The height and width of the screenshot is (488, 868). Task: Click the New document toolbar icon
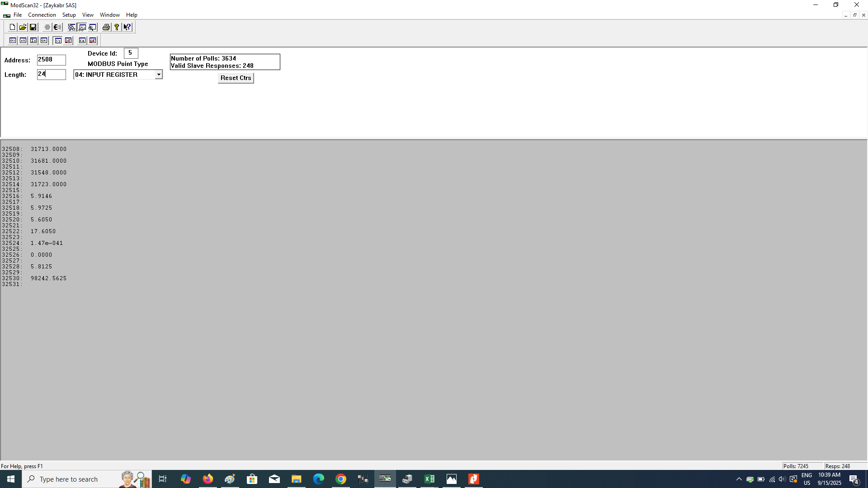pyautogui.click(x=12, y=27)
